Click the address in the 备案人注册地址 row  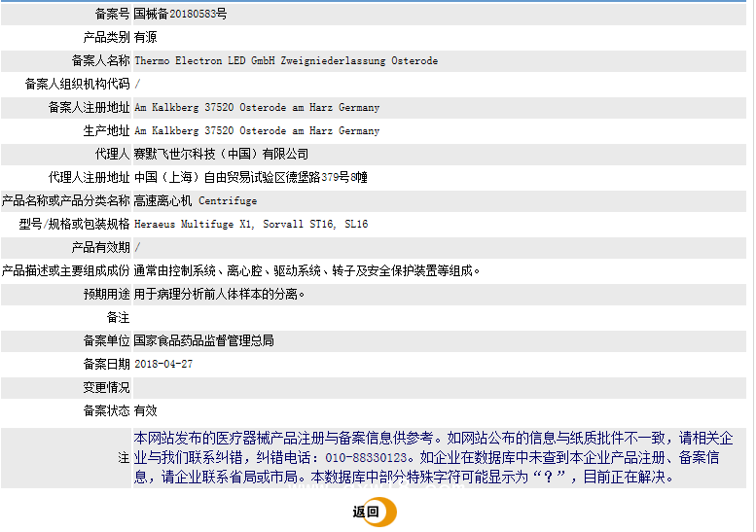pos(257,107)
